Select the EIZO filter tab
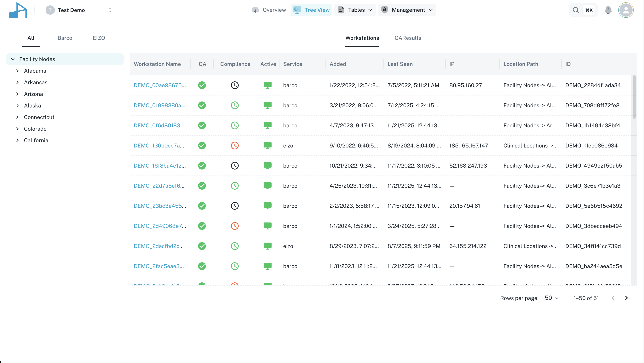644x363 pixels. point(99,38)
